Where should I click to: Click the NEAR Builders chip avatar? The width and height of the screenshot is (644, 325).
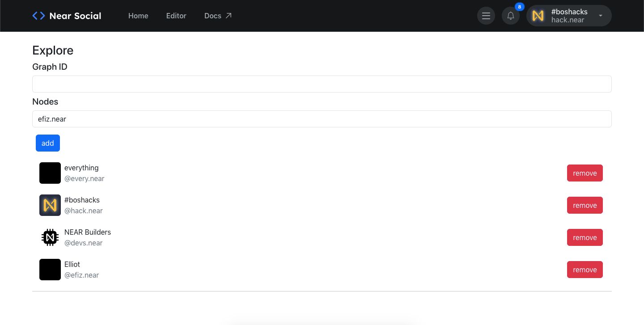[x=50, y=237]
